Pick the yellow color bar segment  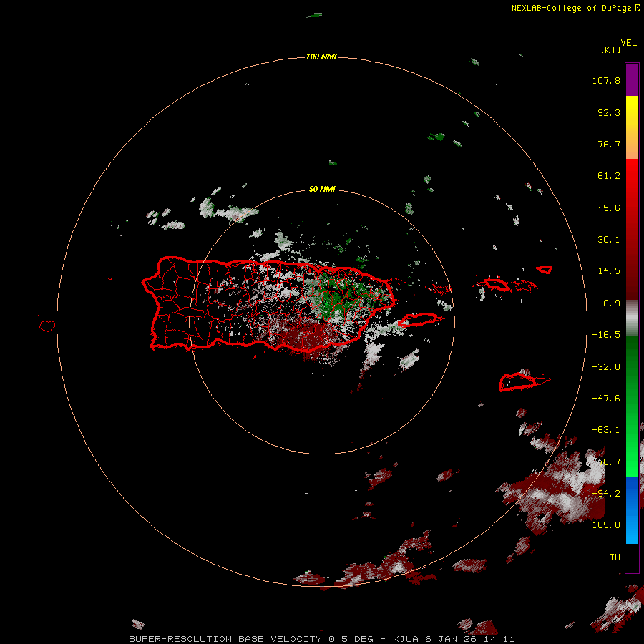point(632,112)
